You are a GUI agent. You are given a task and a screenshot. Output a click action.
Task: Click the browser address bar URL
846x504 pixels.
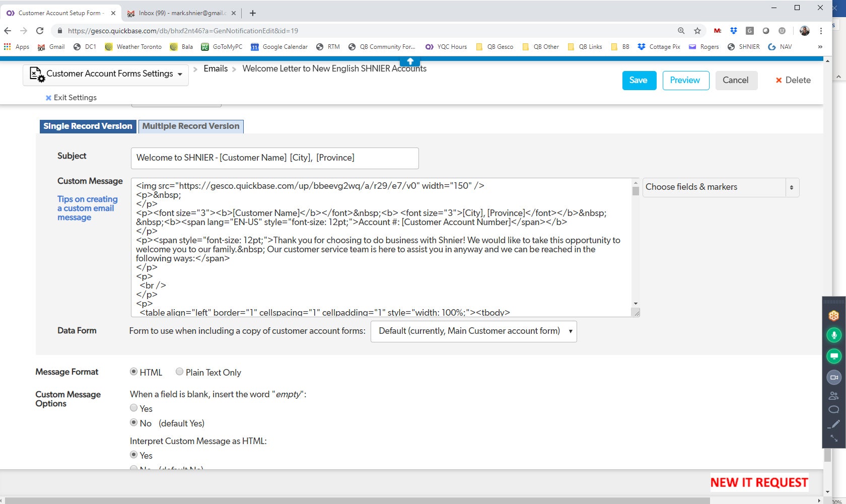coord(183,31)
